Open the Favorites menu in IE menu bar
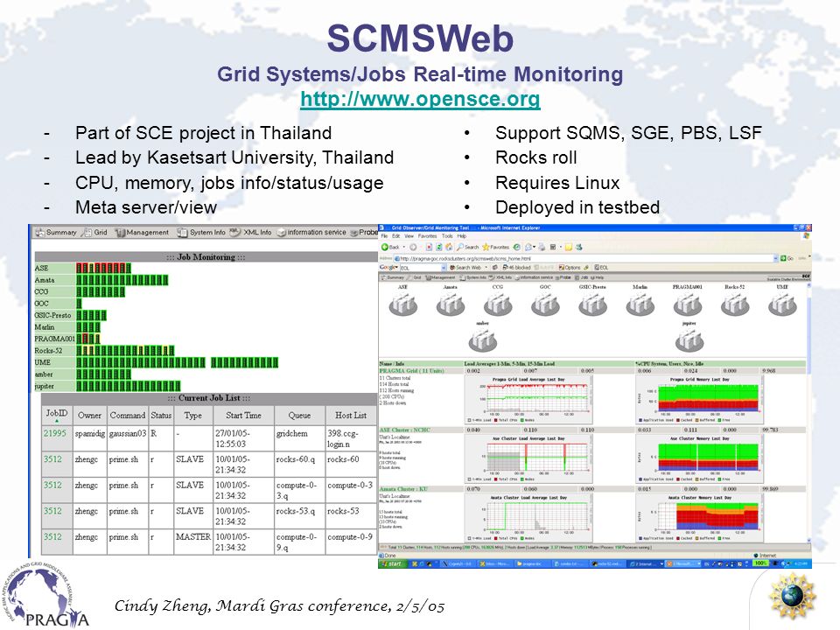Viewport: 840px width, 630px height. tap(428, 235)
